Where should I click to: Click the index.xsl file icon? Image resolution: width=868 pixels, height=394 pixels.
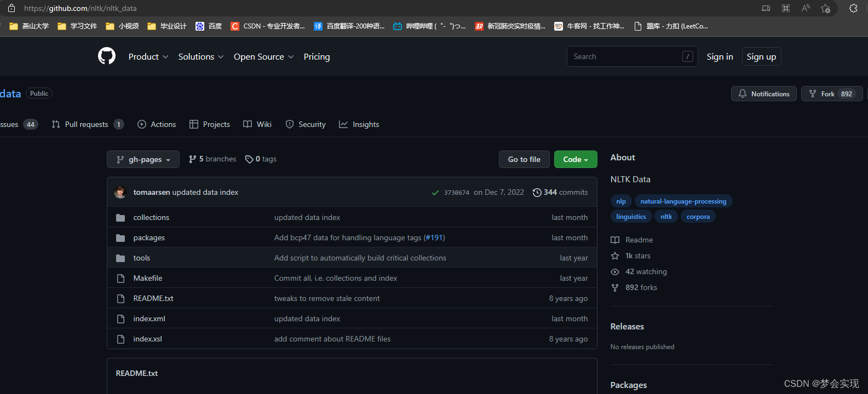coord(120,339)
